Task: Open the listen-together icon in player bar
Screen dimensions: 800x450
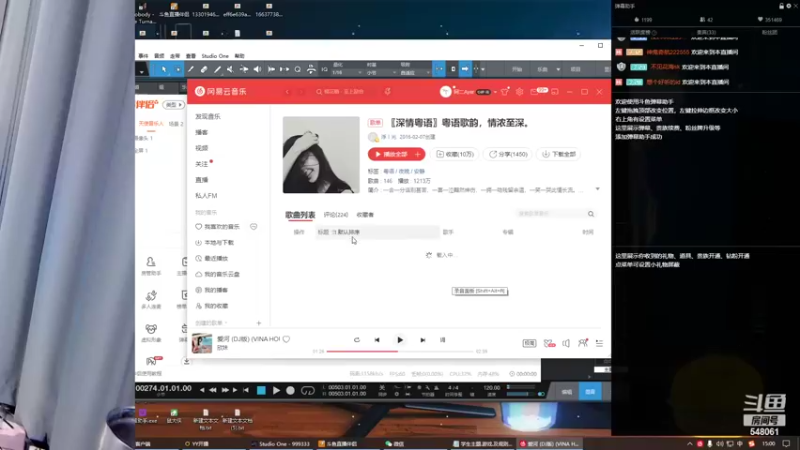Action: coord(583,343)
